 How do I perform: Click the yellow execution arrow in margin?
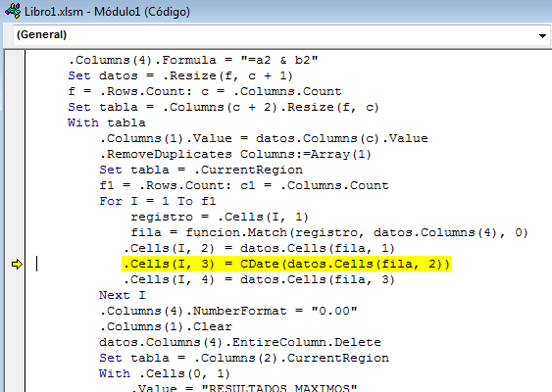[17, 264]
